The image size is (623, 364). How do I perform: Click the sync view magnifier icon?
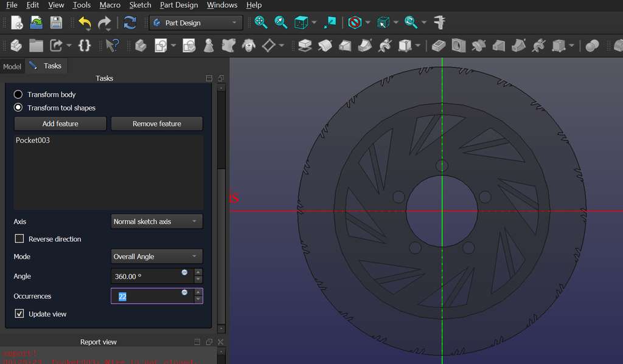(411, 22)
